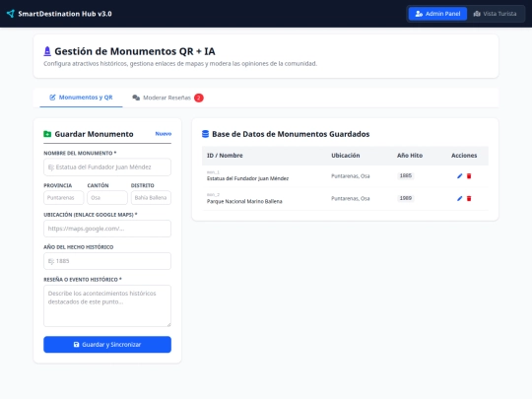Focus the Provincia input field
This screenshot has width=532, height=399.
pos(63,198)
